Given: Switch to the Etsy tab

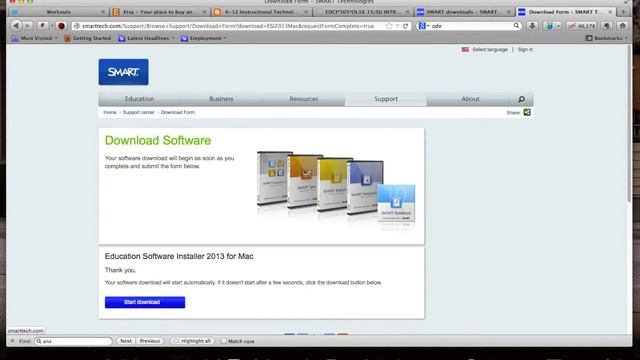Looking at the screenshot, I should (159, 12).
